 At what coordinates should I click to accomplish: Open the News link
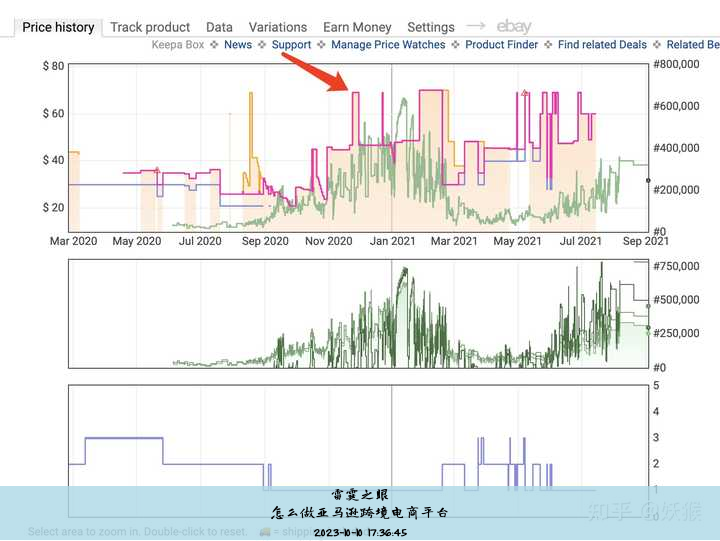(238, 45)
